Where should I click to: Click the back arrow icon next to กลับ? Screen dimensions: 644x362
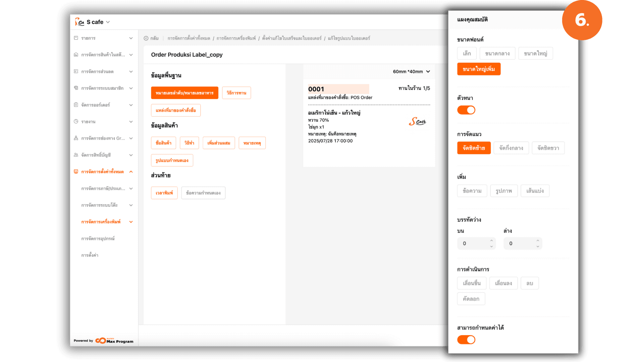tap(146, 38)
